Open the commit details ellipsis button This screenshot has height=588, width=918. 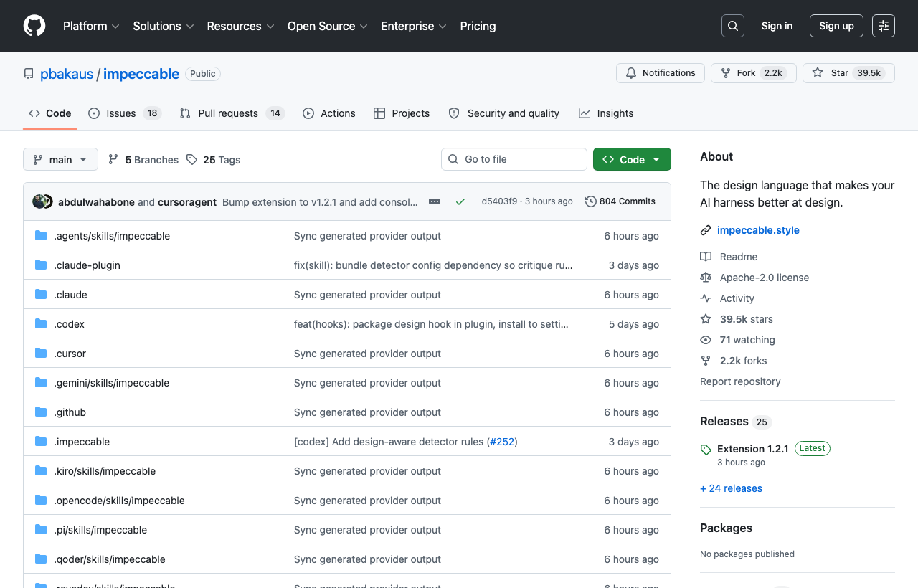click(435, 201)
